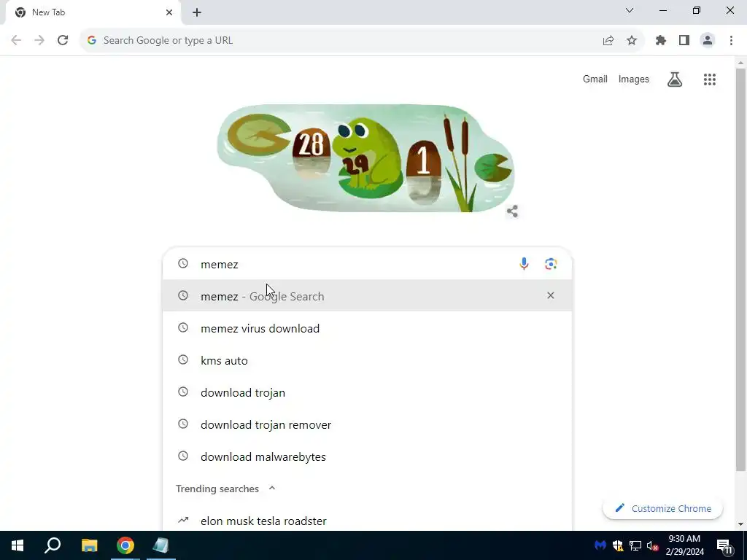Open the Extensions puzzle icon
747x560 pixels.
click(x=661, y=41)
